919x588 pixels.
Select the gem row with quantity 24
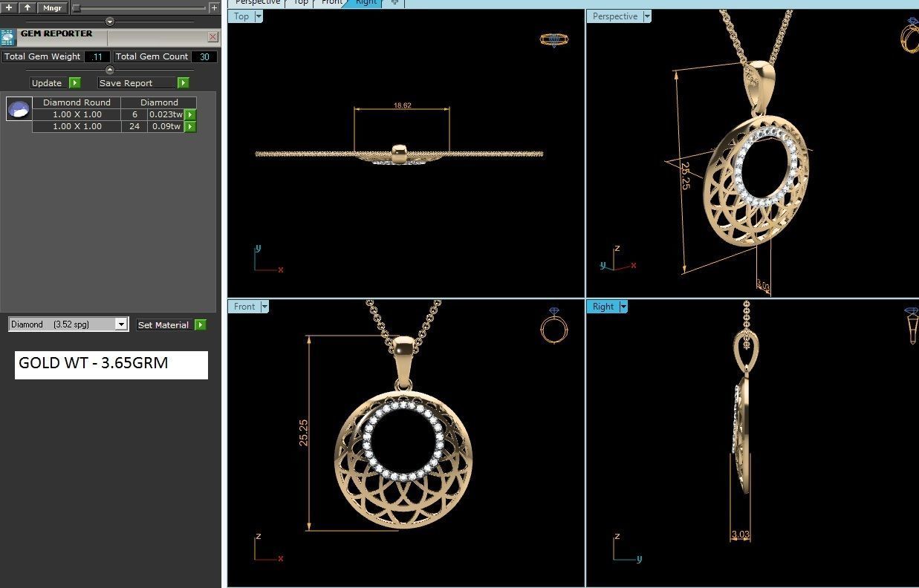pos(114,126)
